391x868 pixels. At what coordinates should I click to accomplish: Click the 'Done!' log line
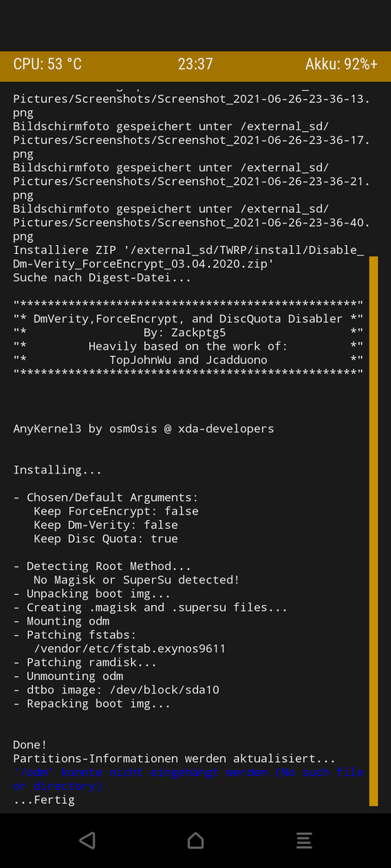click(x=30, y=745)
